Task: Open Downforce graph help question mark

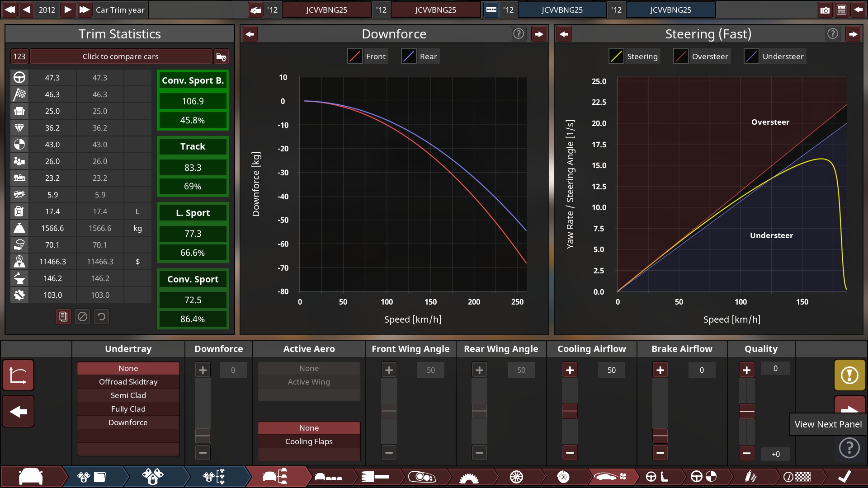Action: (x=519, y=33)
